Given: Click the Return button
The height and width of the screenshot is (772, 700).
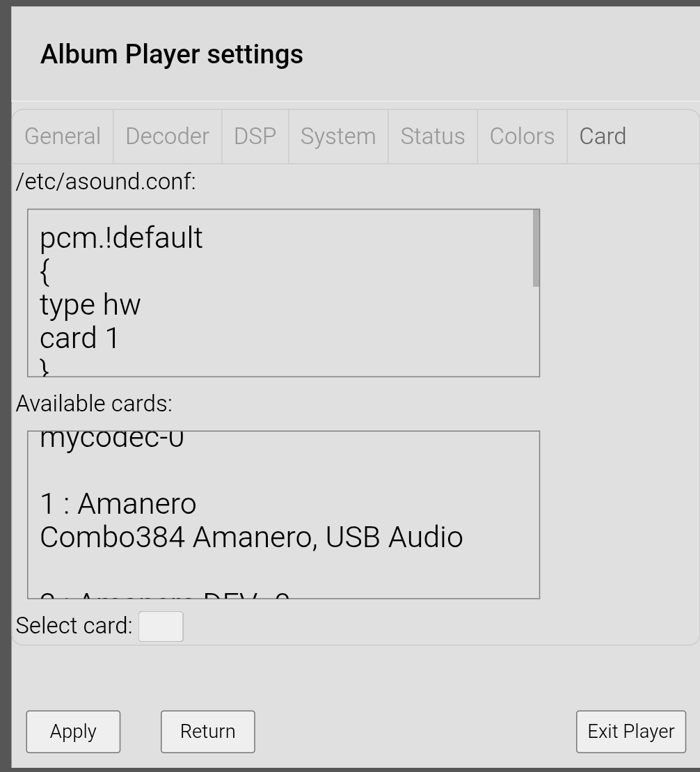Looking at the screenshot, I should coord(208,732).
